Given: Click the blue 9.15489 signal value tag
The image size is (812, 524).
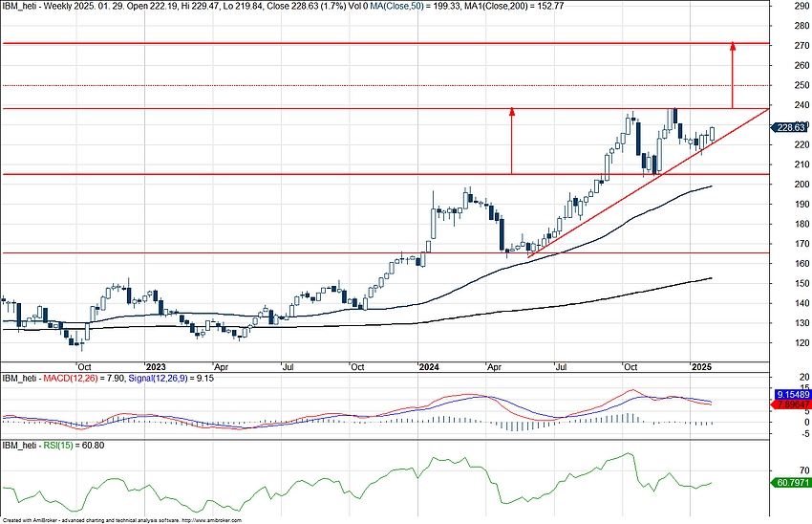Looking at the screenshot, I should [x=792, y=395].
